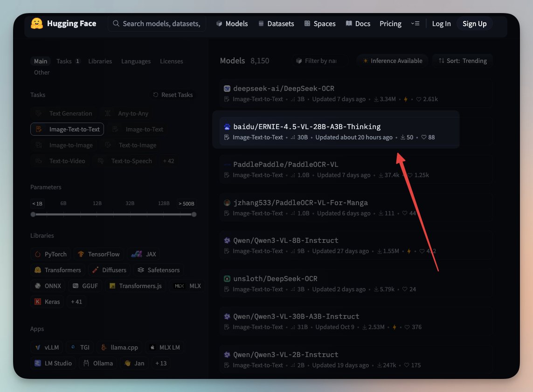
Task: Click the baidu organization avatar
Action: 227,127
